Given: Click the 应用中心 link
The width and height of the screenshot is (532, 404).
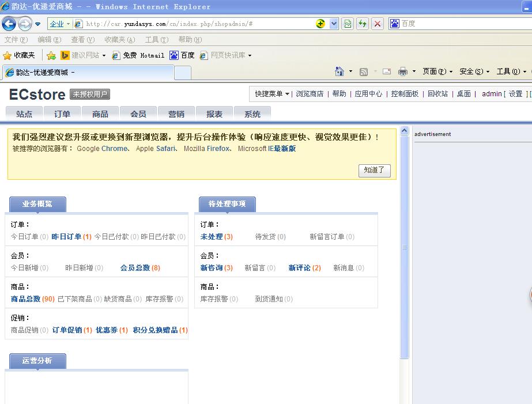Looking at the screenshot, I should point(368,94).
